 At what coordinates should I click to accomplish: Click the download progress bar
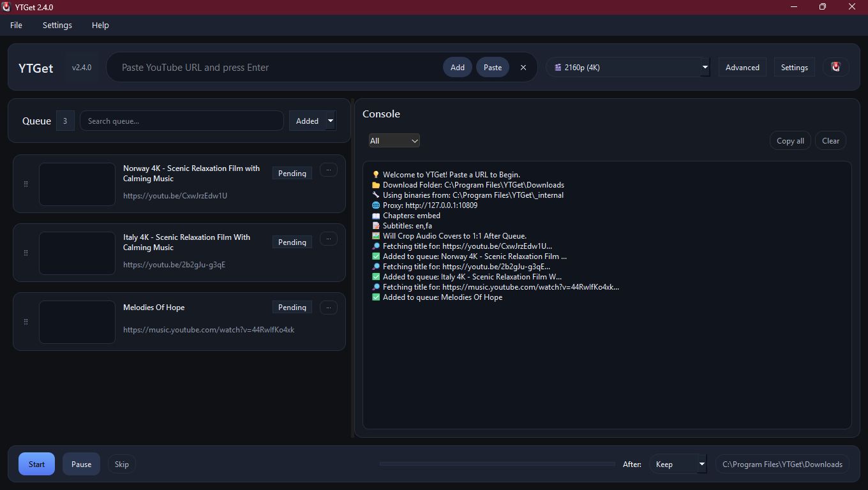point(497,464)
